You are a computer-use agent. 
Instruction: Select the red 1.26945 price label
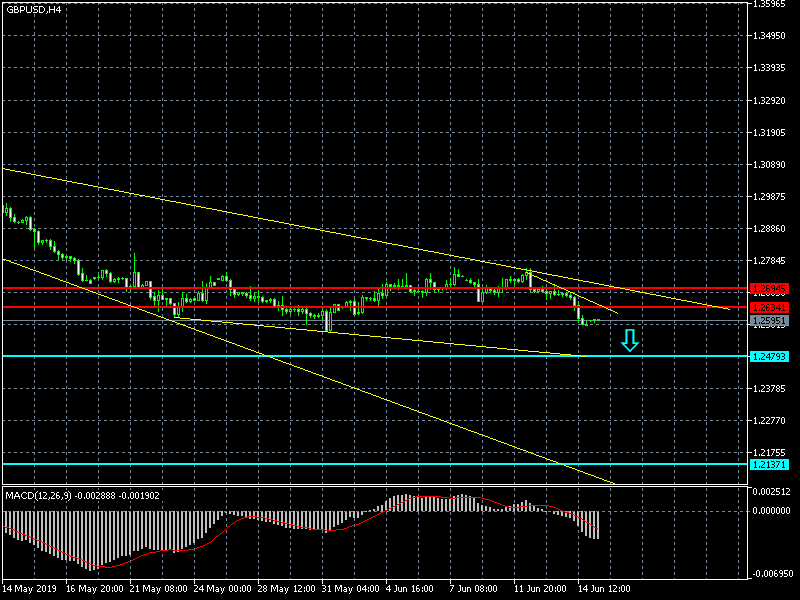click(769, 289)
